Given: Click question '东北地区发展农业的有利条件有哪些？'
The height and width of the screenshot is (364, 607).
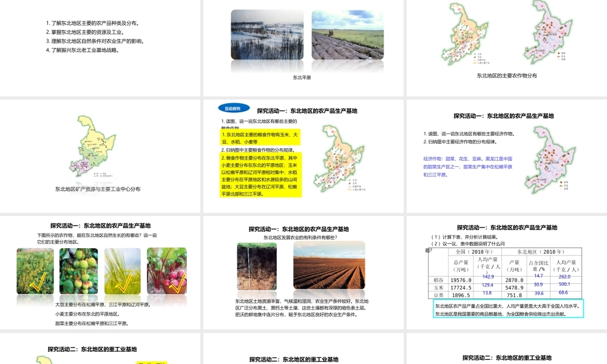Looking at the screenshot, I should 300,238.
